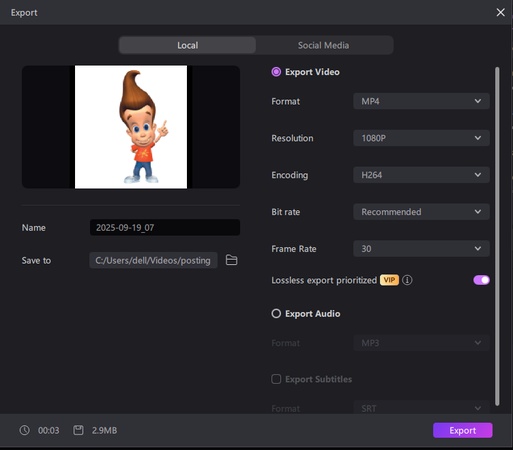Open the Resolution 1080P dropdown

pos(421,138)
